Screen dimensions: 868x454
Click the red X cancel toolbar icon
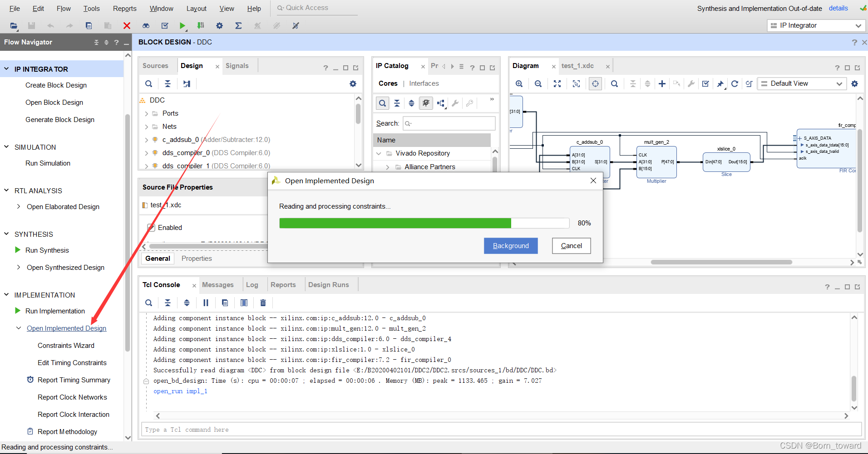pos(127,26)
